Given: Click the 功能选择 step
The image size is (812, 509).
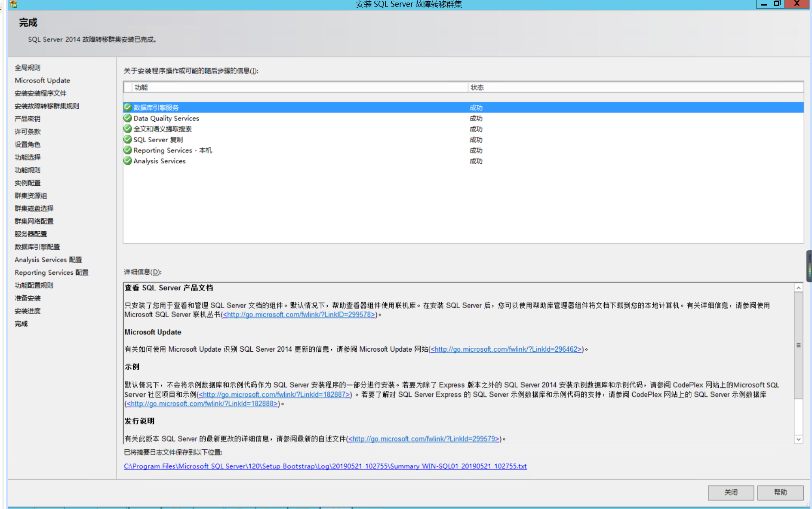Looking at the screenshot, I should pyautogui.click(x=28, y=157).
